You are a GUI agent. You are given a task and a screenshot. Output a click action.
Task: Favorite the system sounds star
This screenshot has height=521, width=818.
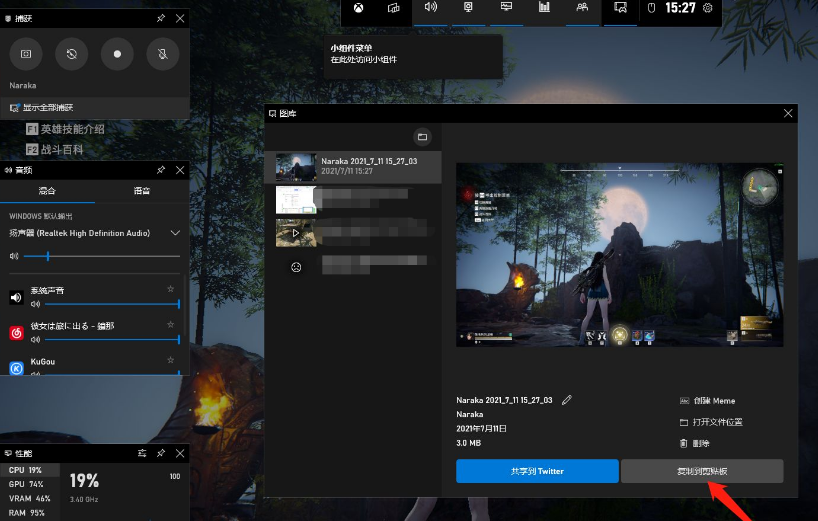(171, 289)
